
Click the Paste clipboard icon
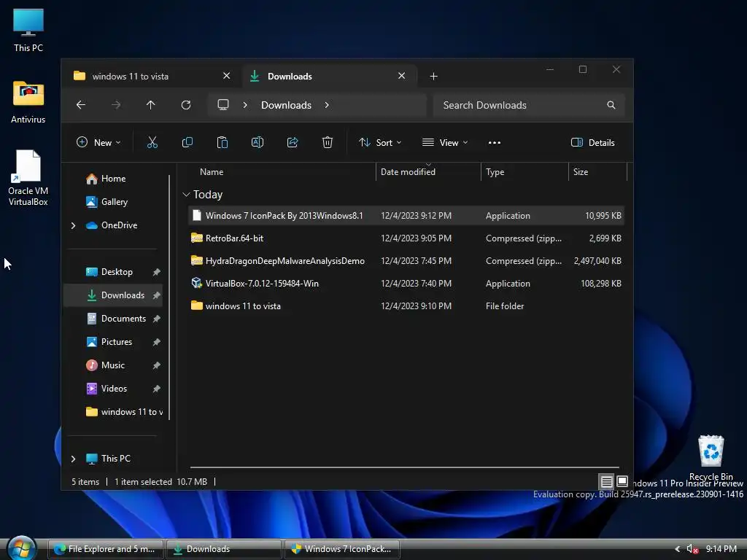[222, 142]
